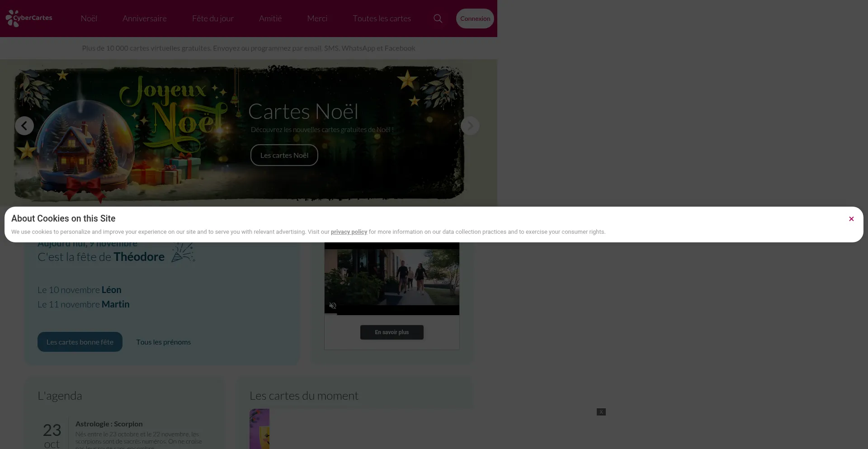The width and height of the screenshot is (868, 449).
Task: Click Les cartes bonne fête button
Action: click(x=80, y=342)
